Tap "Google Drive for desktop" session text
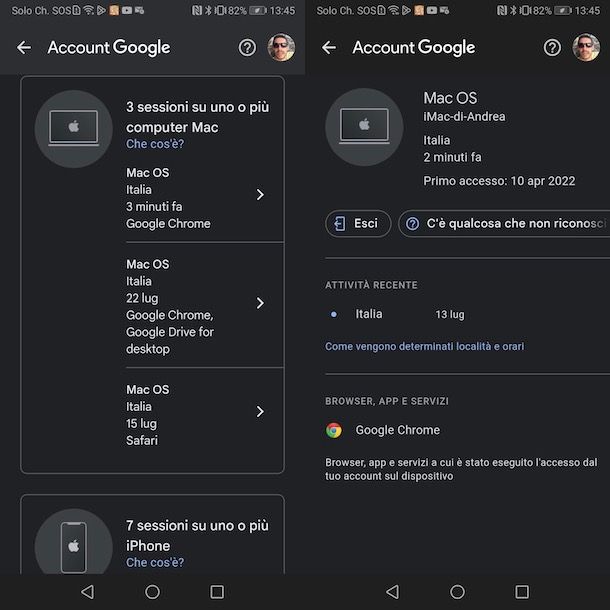Viewport: 610px width, 610px height. tap(170, 340)
